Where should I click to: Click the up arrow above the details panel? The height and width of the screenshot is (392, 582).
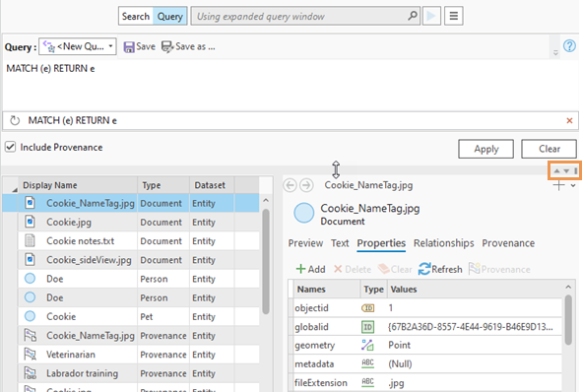point(556,170)
